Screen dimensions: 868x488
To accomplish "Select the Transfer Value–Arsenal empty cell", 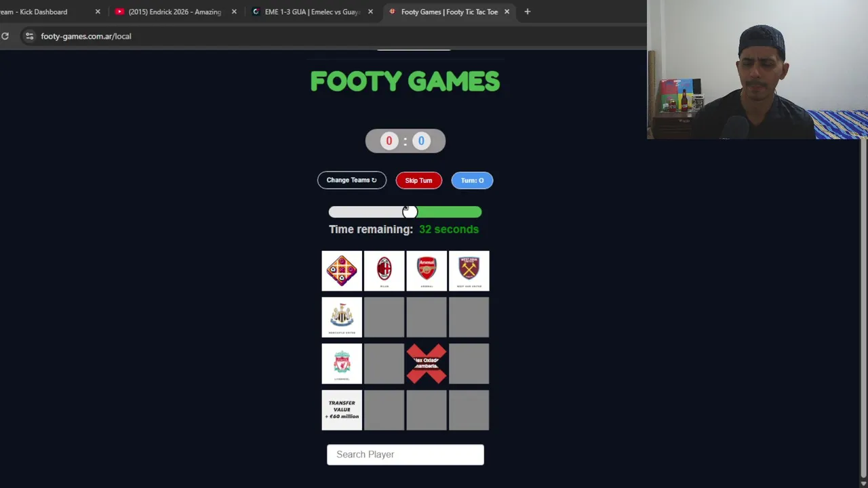I will (427, 409).
